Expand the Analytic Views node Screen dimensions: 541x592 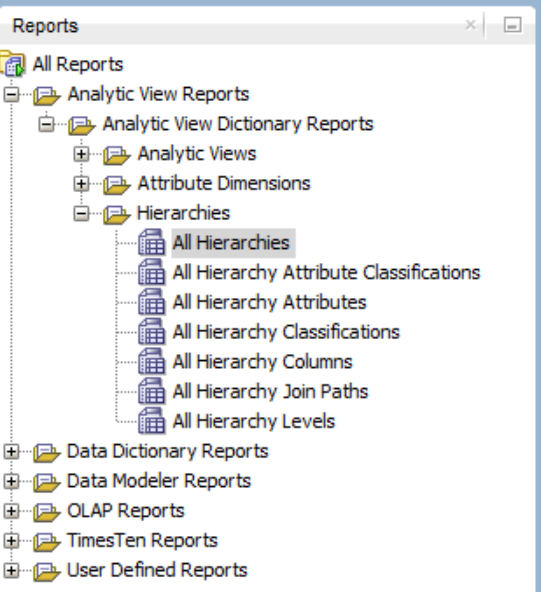81,154
